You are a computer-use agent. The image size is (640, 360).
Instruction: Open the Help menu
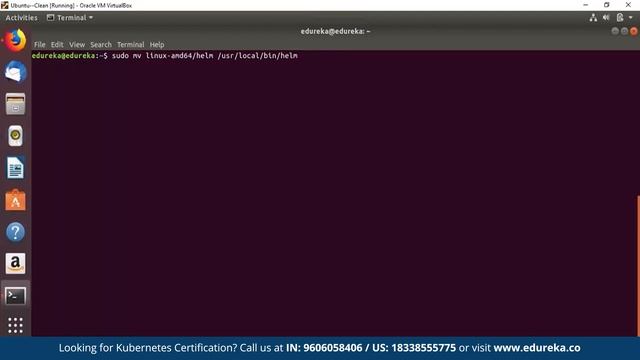[x=157, y=44]
